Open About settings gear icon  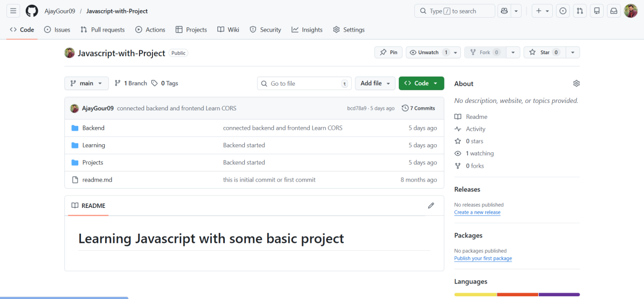(576, 84)
